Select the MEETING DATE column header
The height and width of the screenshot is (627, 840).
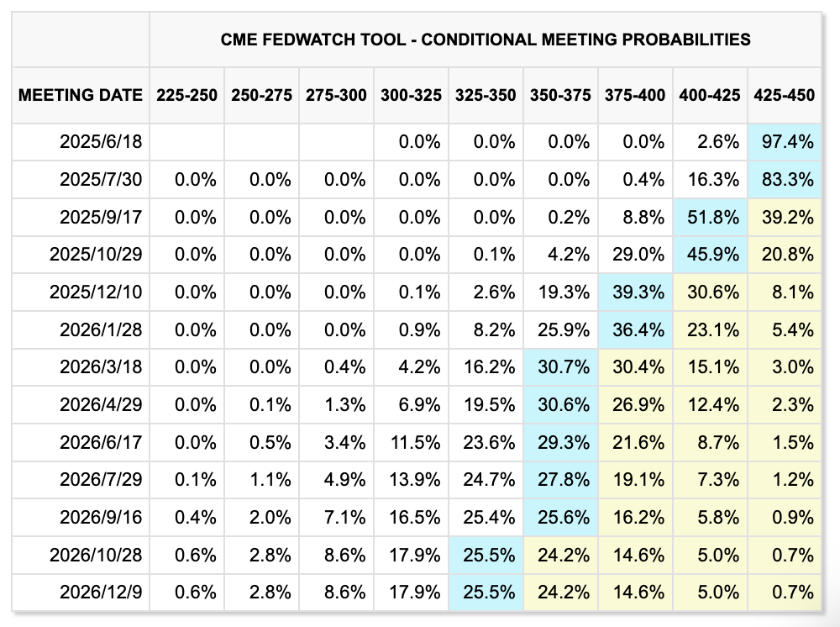tap(81, 95)
